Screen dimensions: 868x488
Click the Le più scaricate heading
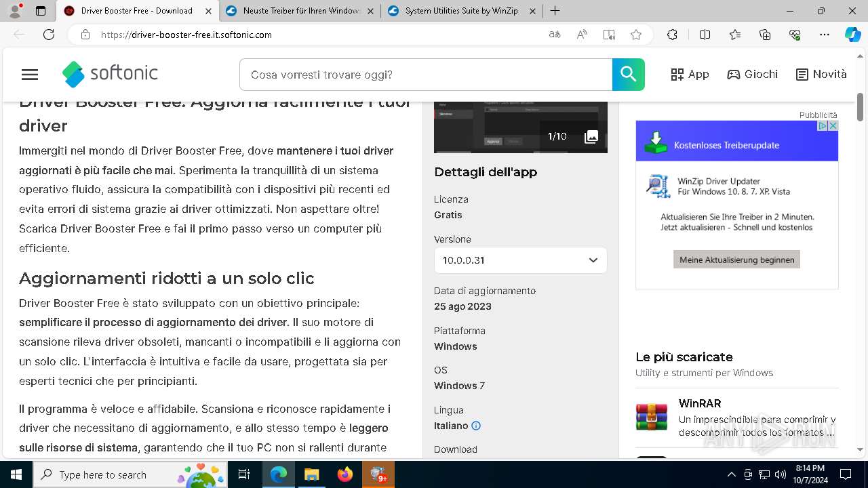point(684,357)
